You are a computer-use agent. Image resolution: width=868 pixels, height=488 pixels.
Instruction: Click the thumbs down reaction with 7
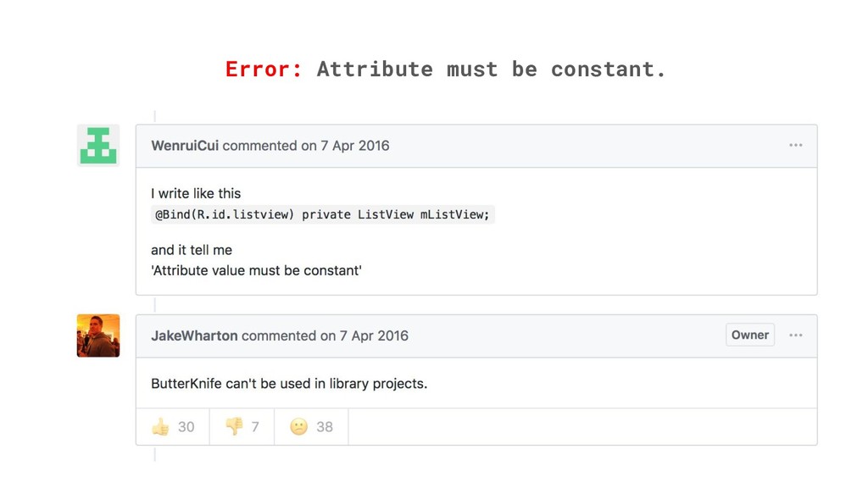242,427
